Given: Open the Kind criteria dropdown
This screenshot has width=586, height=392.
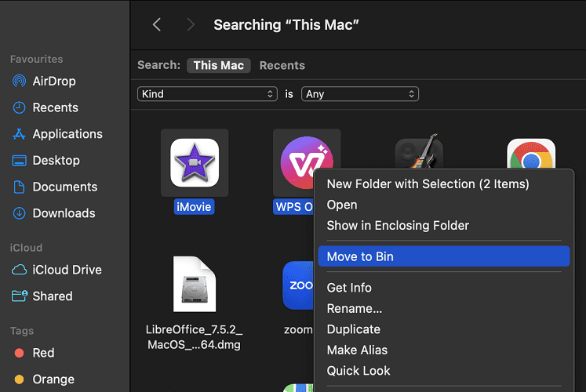Looking at the screenshot, I should [x=207, y=94].
